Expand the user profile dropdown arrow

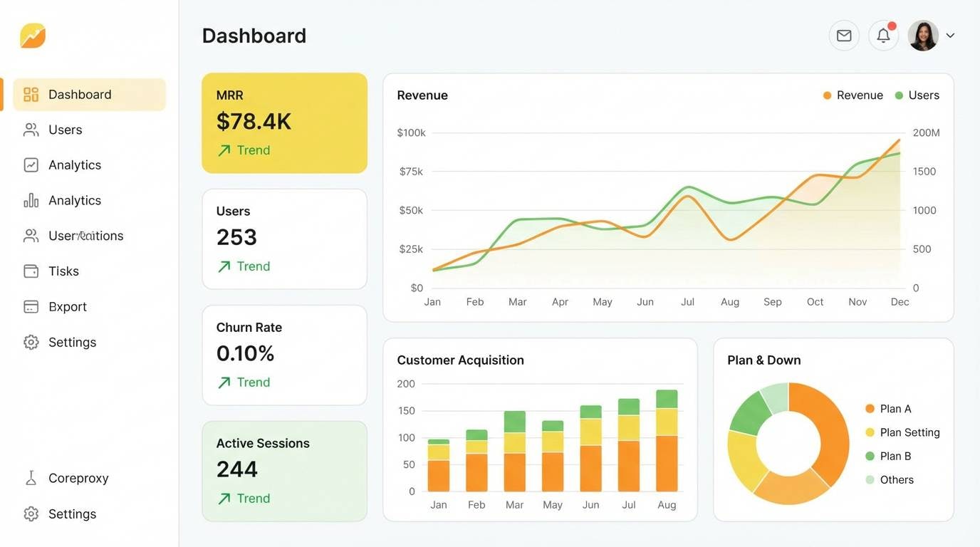tap(950, 34)
